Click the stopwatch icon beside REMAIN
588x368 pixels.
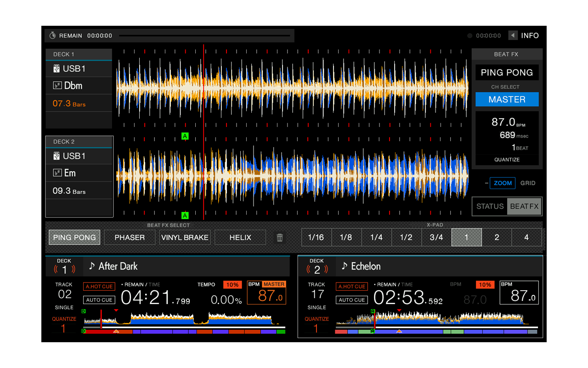click(52, 35)
